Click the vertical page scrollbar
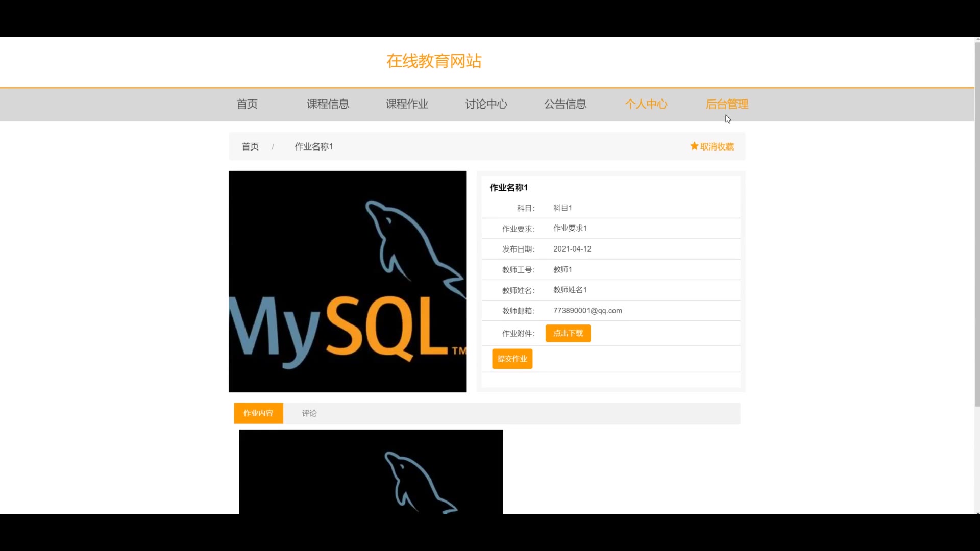This screenshot has height=551, width=980. point(977,224)
